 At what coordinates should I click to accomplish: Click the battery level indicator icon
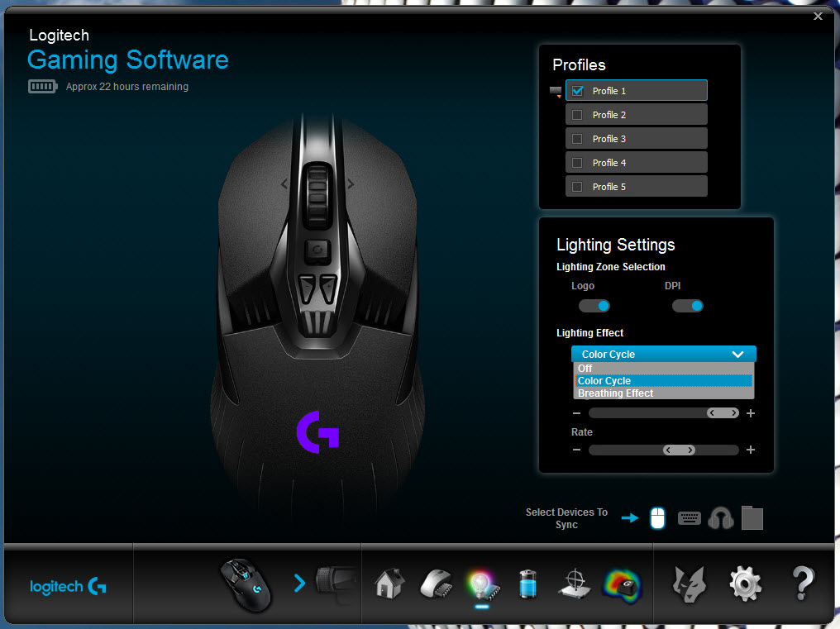(43, 86)
